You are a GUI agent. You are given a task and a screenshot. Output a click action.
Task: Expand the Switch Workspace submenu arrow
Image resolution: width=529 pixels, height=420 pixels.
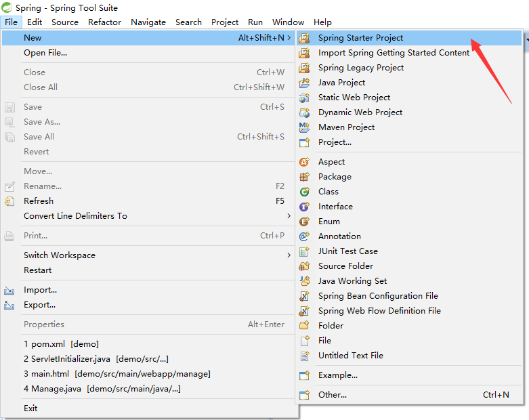[289, 255]
